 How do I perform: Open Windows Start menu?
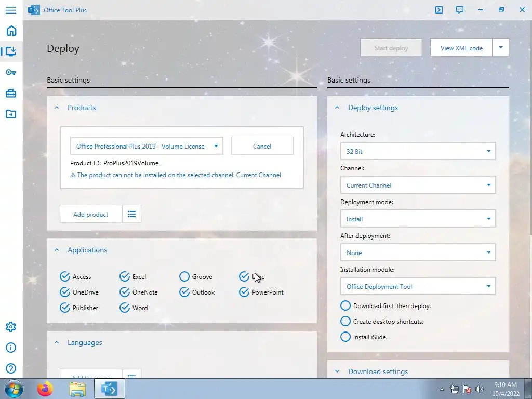[14, 389]
